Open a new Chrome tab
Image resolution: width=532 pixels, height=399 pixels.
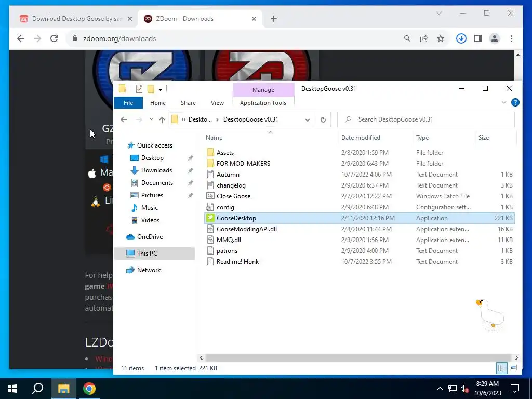coord(274,19)
